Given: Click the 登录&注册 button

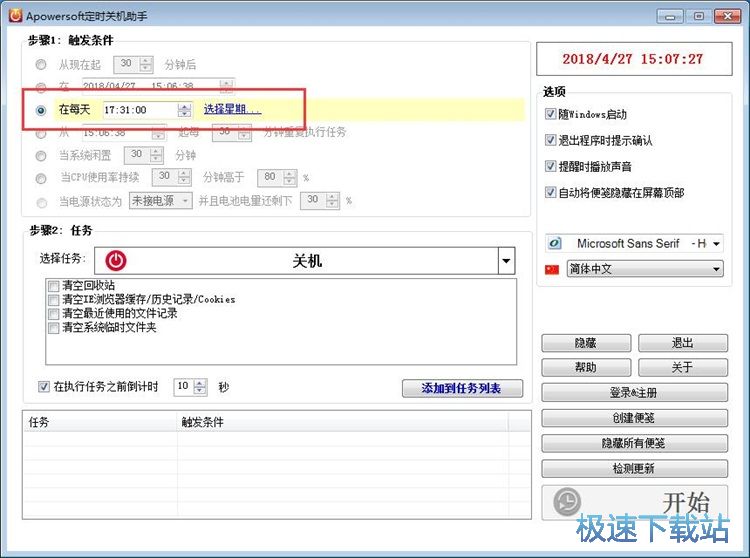Looking at the screenshot, I should 634,393.
